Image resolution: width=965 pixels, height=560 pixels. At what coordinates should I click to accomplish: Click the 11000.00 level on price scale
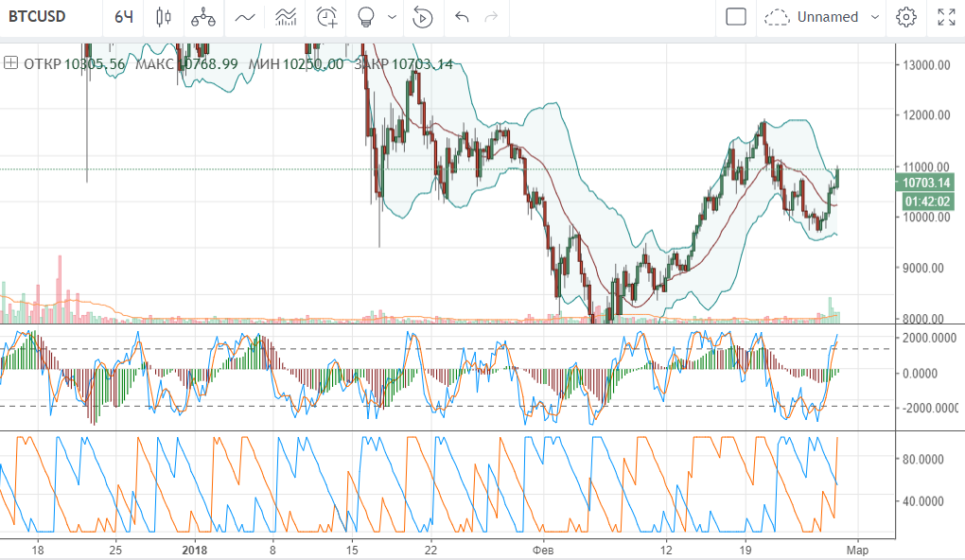point(925,166)
